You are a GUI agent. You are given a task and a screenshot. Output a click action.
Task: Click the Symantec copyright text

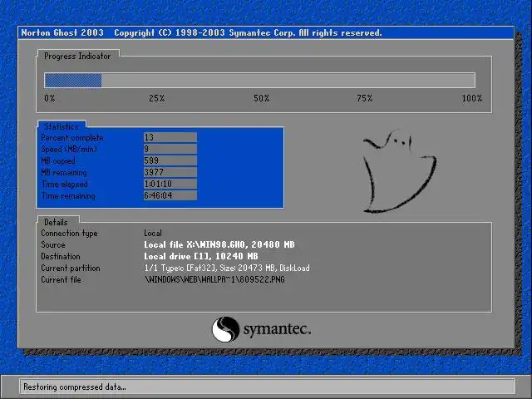[x=248, y=33]
